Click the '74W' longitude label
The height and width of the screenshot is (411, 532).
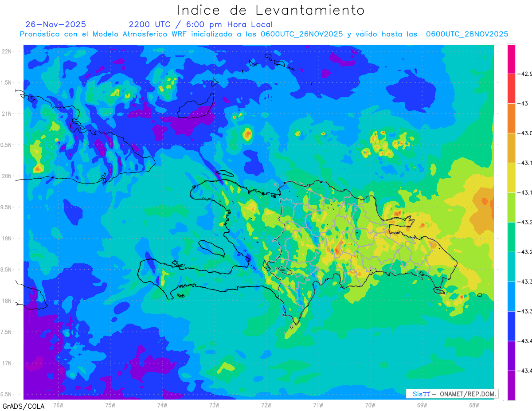click(162, 405)
